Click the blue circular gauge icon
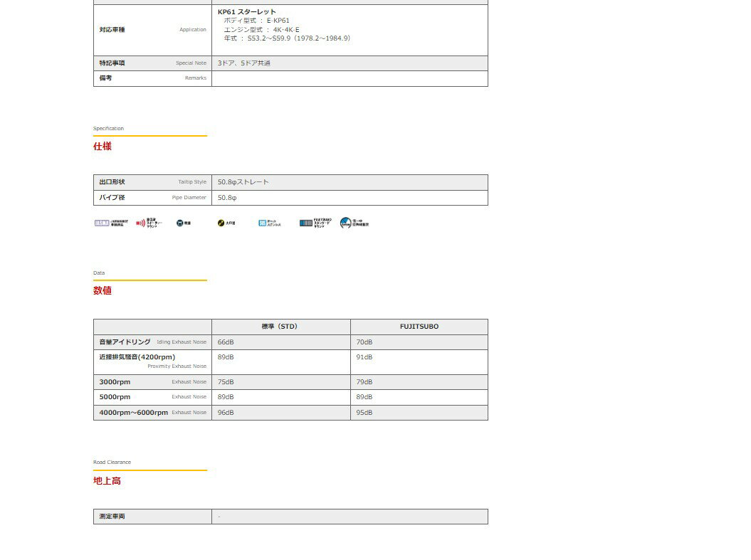This screenshot has height=560, width=751. pyautogui.click(x=346, y=223)
